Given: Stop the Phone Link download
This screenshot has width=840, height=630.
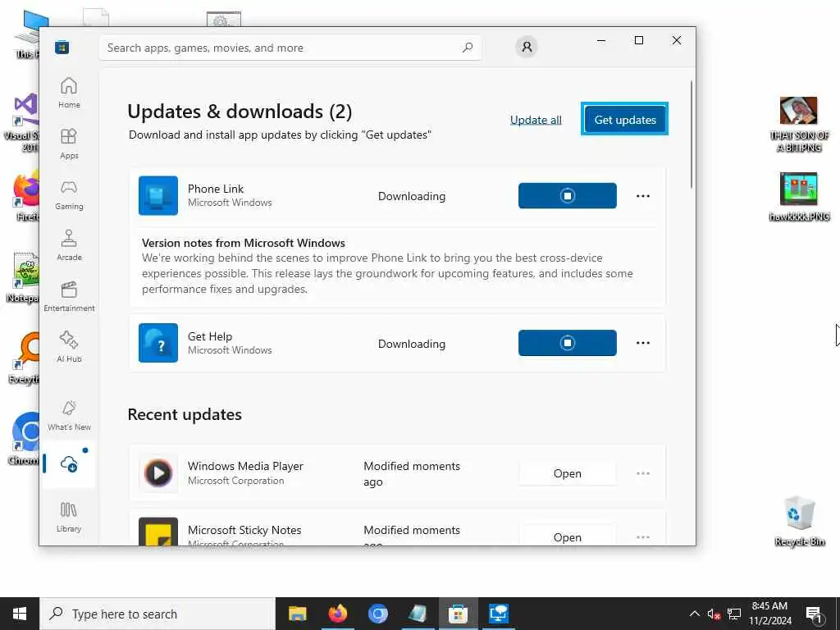Looking at the screenshot, I should tap(568, 195).
